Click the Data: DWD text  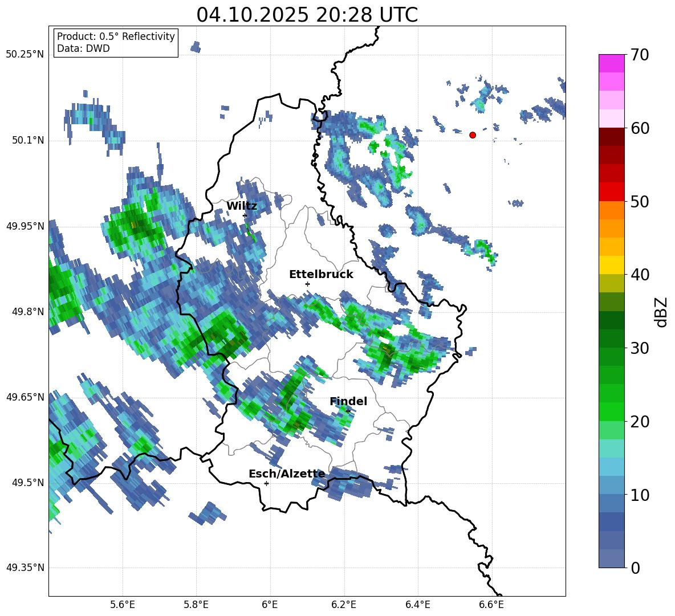83,48
